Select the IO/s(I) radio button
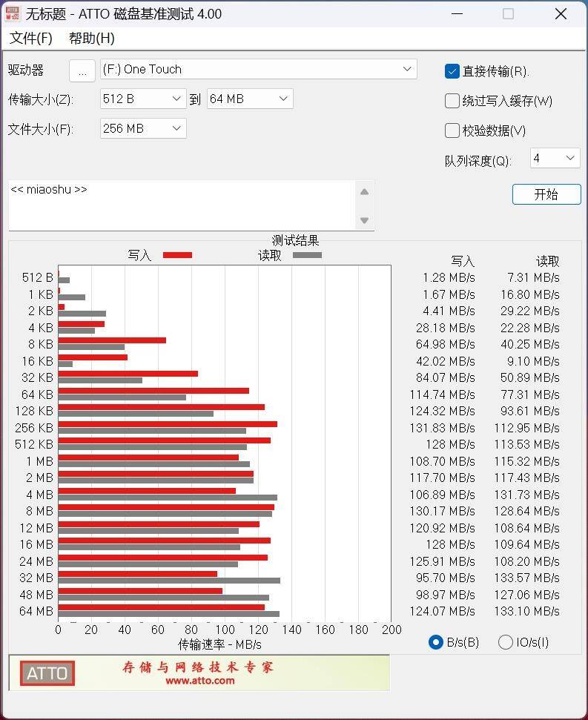This screenshot has width=588, height=720. pyautogui.click(x=506, y=642)
